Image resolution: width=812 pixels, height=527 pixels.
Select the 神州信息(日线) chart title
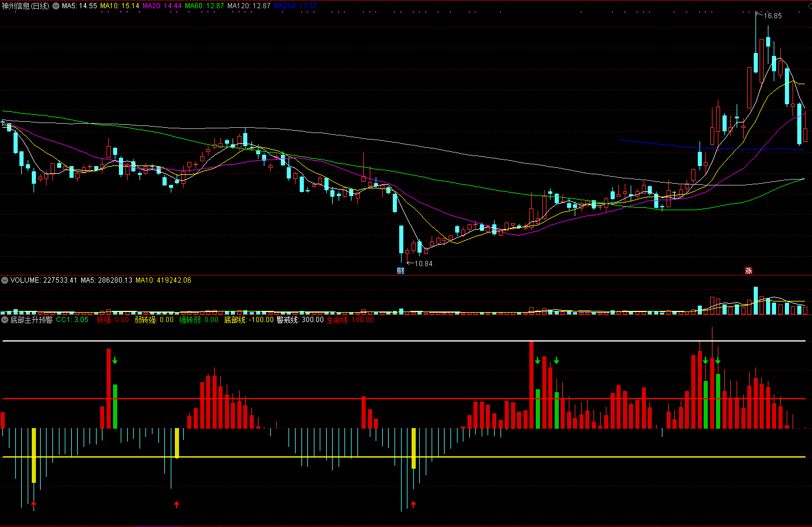pyautogui.click(x=25, y=6)
